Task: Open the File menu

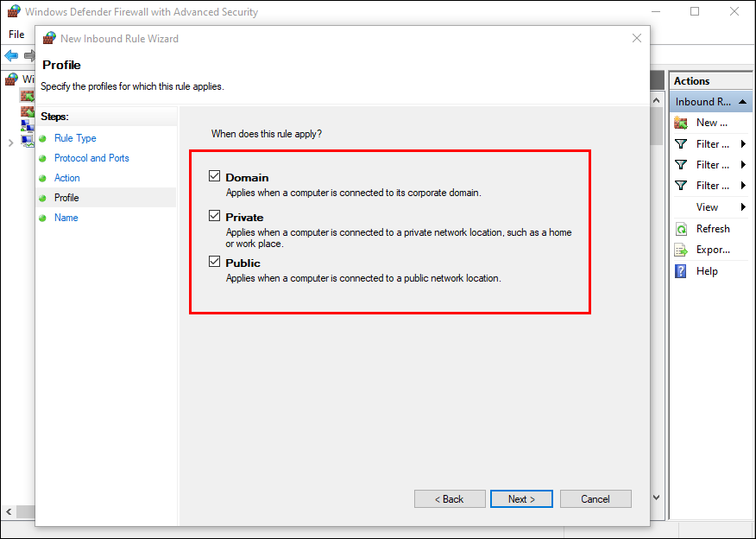Action: pyautogui.click(x=16, y=35)
